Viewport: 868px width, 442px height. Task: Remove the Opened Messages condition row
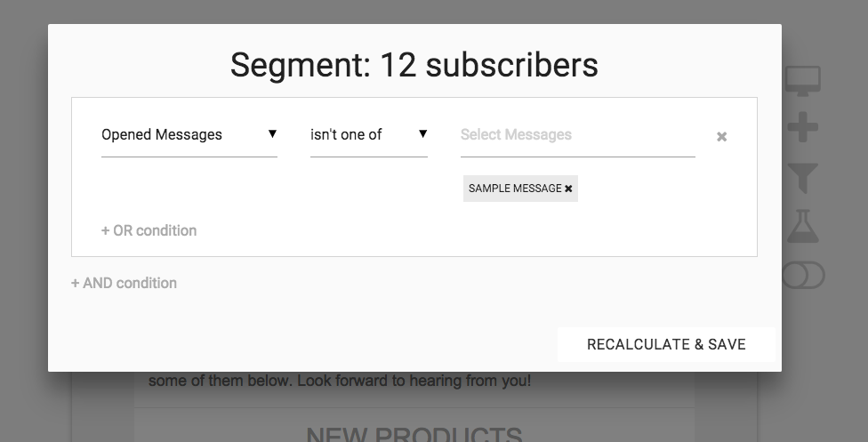coord(722,137)
